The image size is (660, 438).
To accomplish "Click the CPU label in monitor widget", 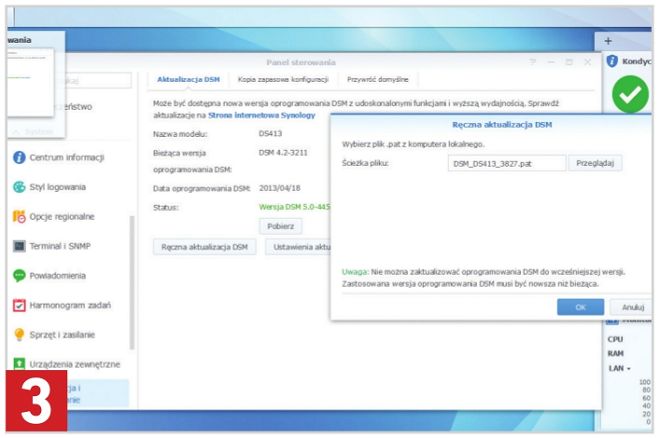I will coord(615,339).
